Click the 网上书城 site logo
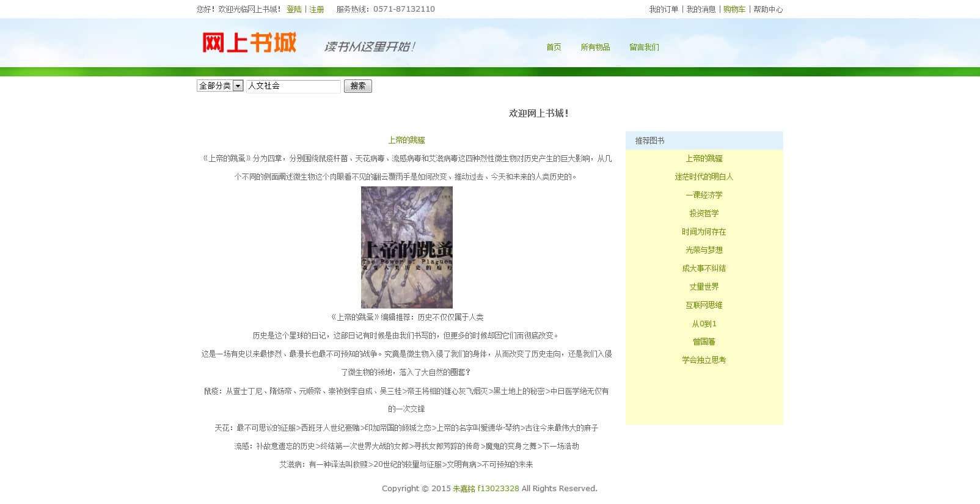Image resolution: width=980 pixels, height=504 pixels. pos(249,43)
